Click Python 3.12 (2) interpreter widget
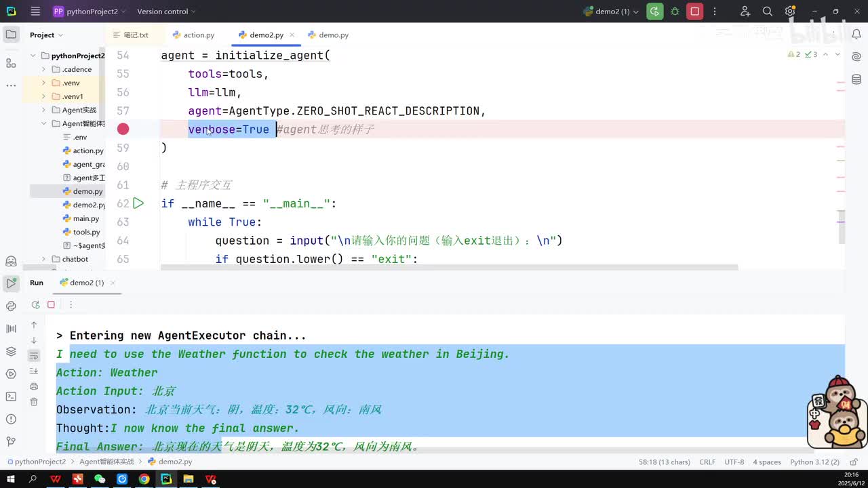 [x=814, y=462]
